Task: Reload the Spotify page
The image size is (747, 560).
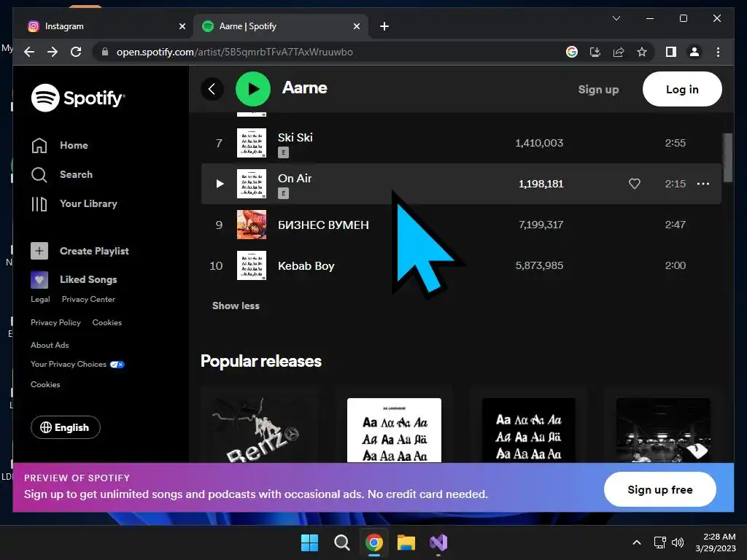Action: (x=76, y=52)
